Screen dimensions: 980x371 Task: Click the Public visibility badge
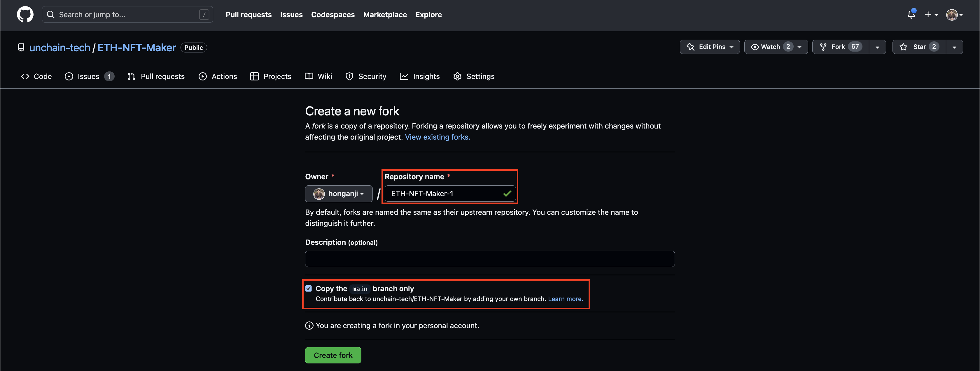[x=194, y=48]
